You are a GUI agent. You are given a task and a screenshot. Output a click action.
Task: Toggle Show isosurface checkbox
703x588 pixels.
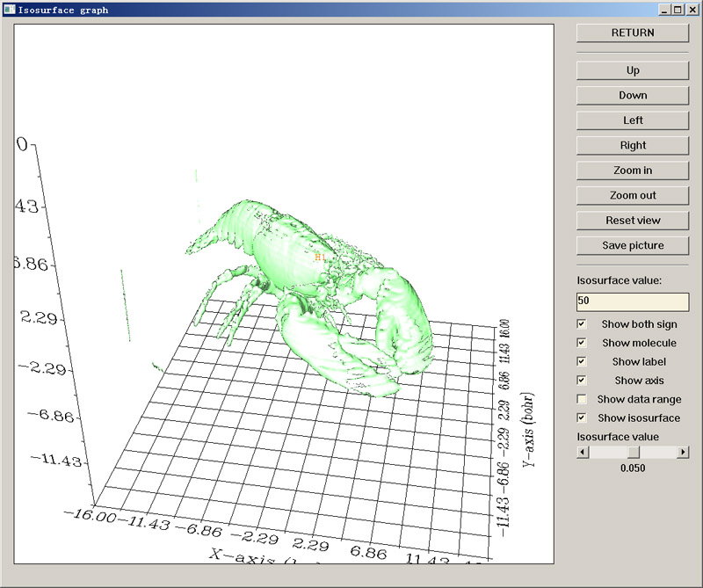click(582, 417)
